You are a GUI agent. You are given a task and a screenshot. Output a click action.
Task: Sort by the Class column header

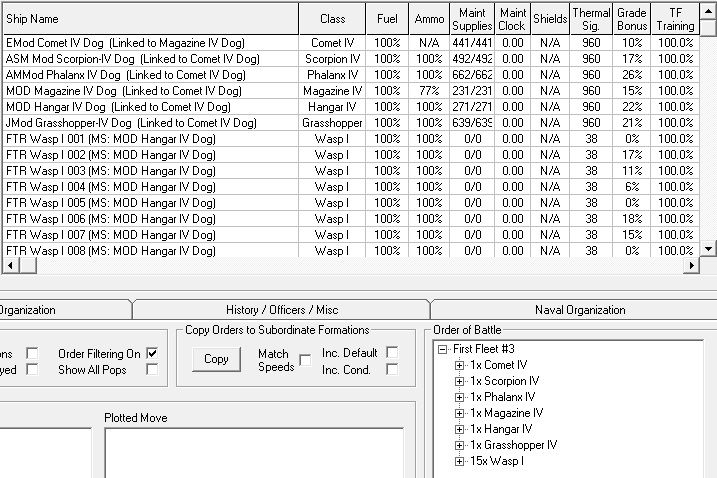pos(332,19)
